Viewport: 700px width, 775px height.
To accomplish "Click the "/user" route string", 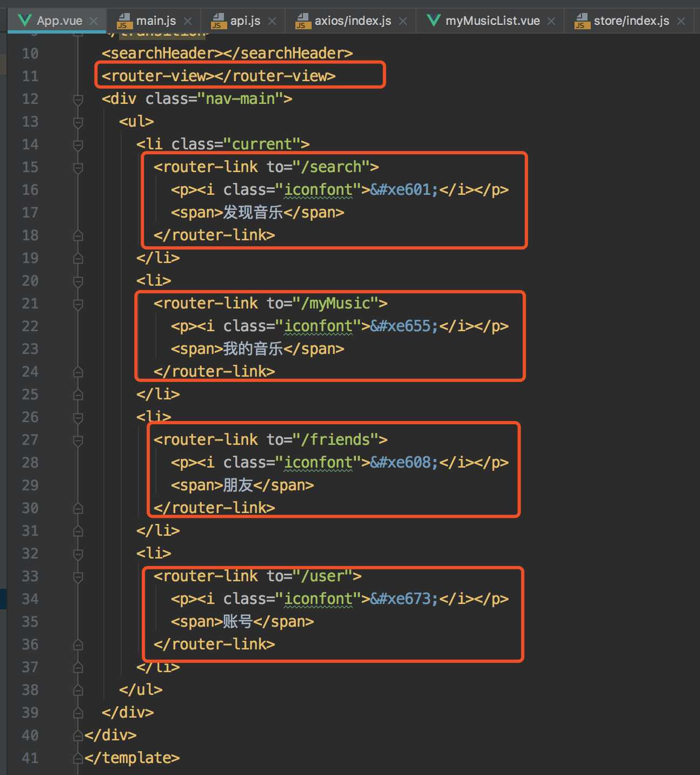I will tap(322, 576).
